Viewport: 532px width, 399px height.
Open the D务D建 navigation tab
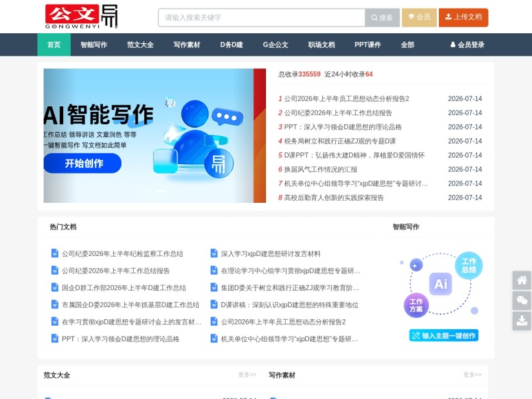231,45
